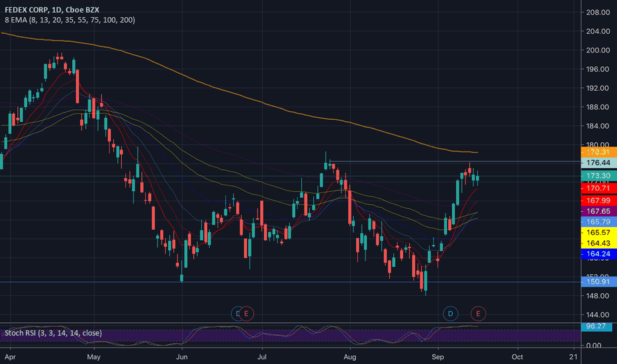Image resolution: width=617 pixels, height=364 pixels.
Task: Click the earnings E marker near July
Action: tap(246, 314)
